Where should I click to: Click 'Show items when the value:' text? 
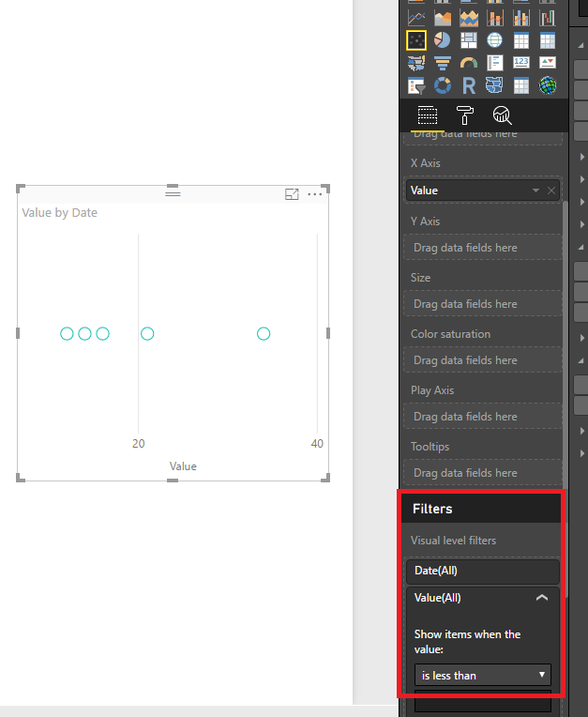coord(467,642)
